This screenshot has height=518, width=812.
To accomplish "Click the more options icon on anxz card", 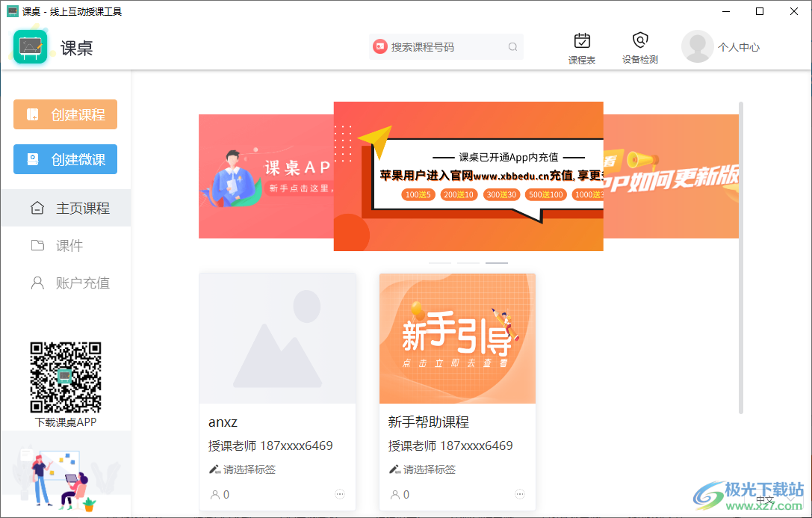I will pos(340,494).
